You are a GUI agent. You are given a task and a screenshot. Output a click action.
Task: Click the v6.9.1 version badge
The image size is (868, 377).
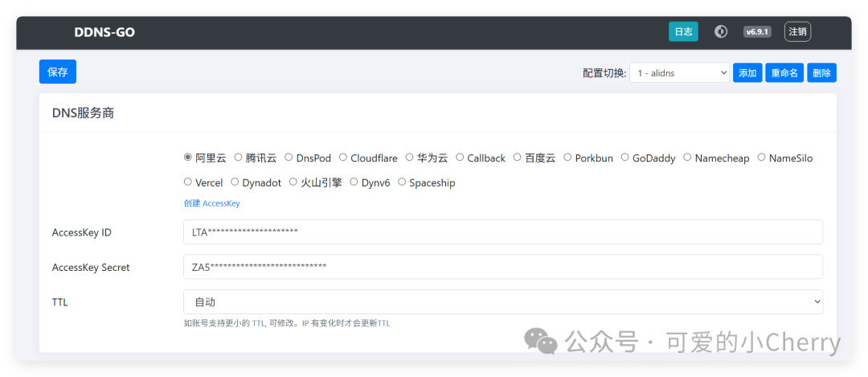757,32
